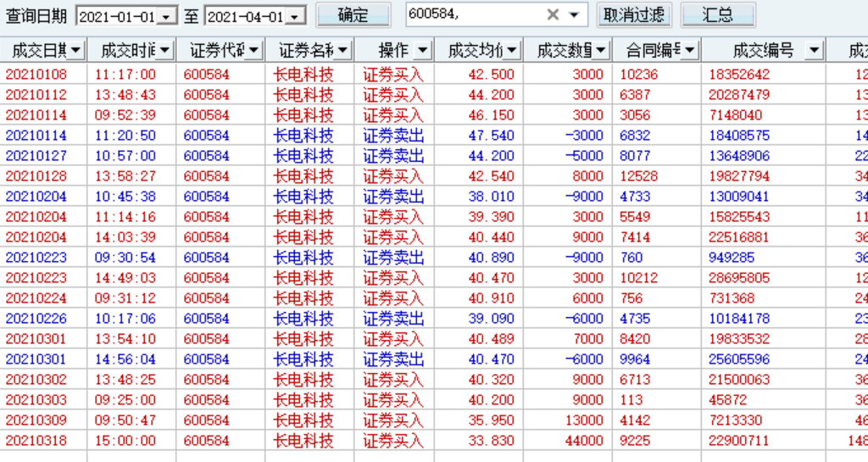The height and width of the screenshot is (462, 868).
Task: Select contract number cell 9964
Action: click(x=635, y=359)
